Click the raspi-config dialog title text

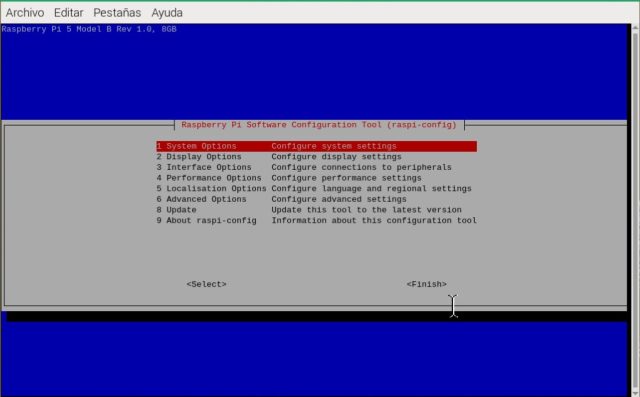(x=319, y=125)
